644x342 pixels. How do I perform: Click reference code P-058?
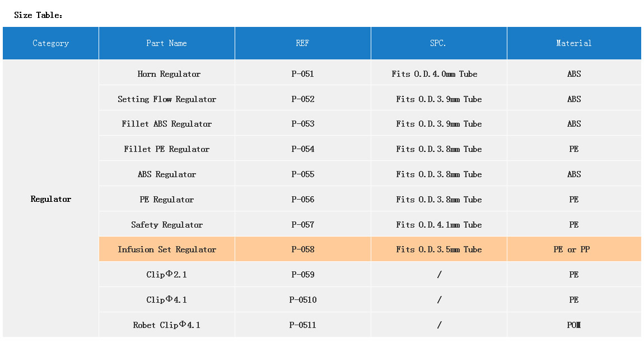(303, 249)
